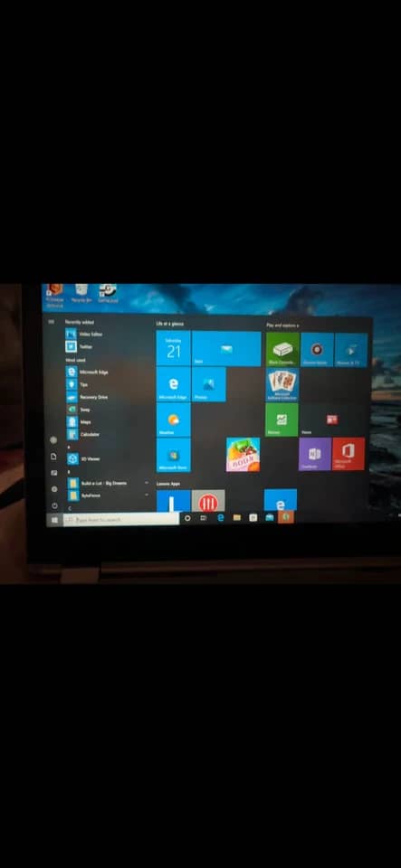The width and height of the screenshot is (401, 868).
Task: Open the Photos tile
Action: coord(209,384)
